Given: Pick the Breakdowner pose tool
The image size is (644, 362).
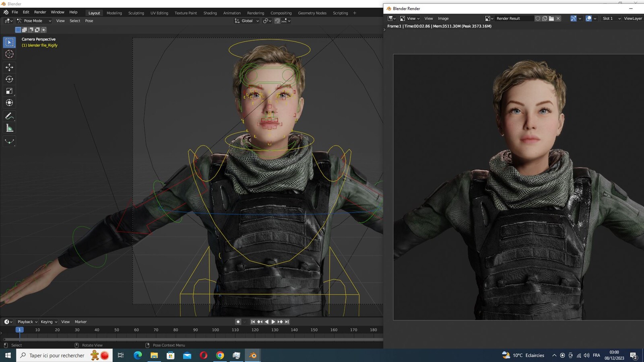Looking at the screenshot, I should (x=9, y=142).
